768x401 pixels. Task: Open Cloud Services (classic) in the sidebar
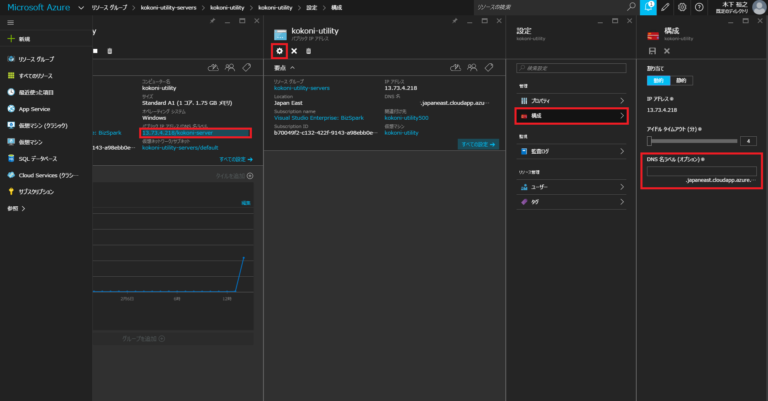43,175
